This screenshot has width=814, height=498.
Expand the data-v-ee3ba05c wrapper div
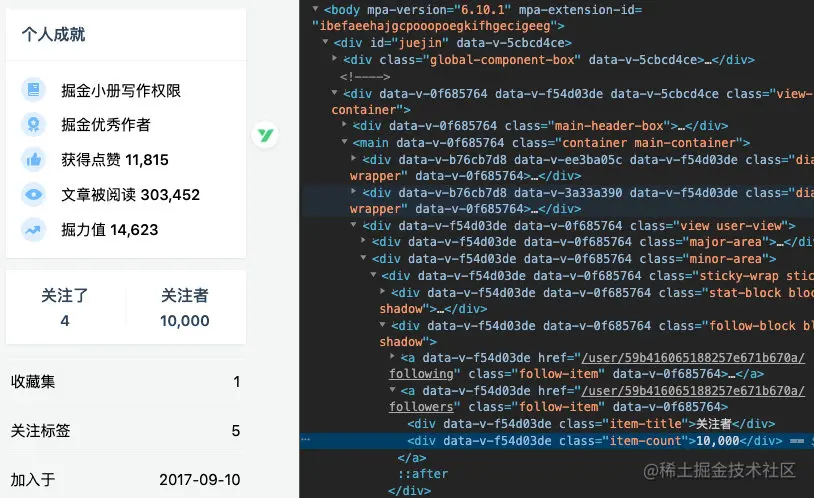354,158
